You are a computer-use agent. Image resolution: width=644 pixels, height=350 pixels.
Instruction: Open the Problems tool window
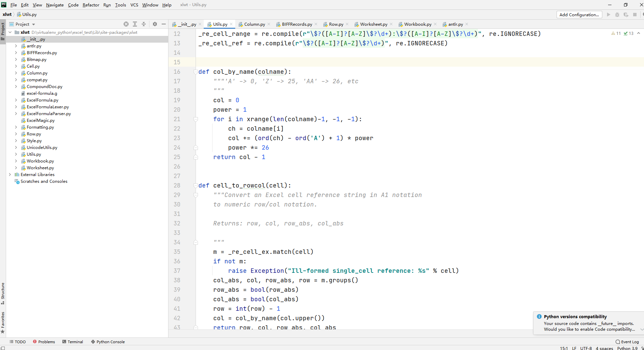click(x=44, y=342)
